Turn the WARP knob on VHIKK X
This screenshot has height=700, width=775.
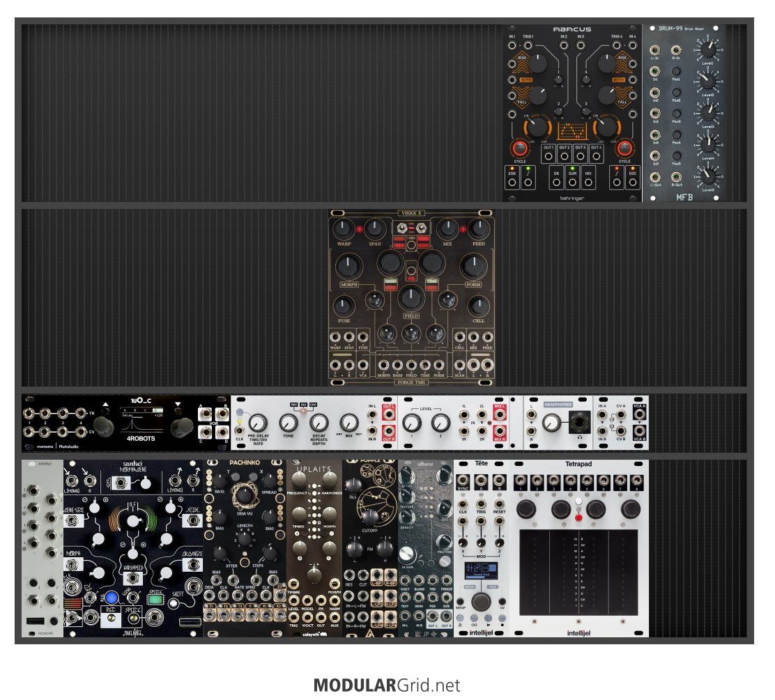point(344,228)
